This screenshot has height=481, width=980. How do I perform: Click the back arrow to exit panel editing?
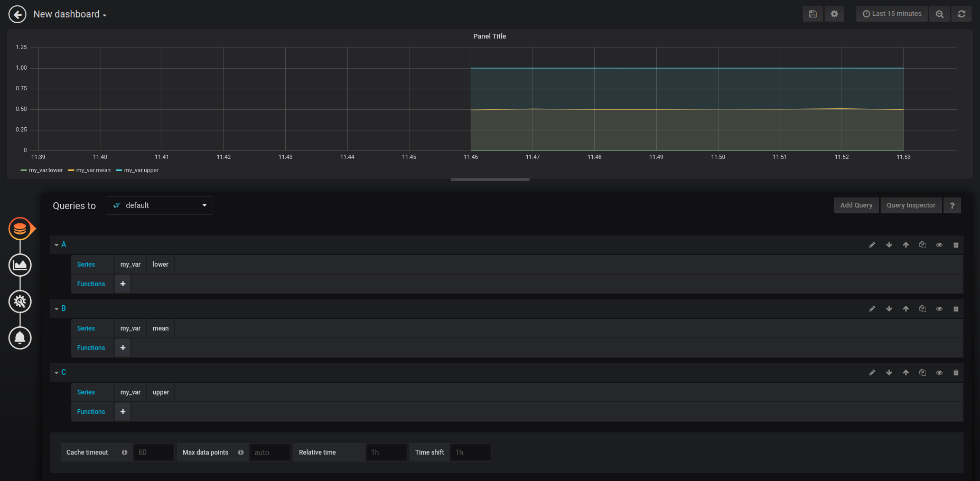tap(17, 14)
